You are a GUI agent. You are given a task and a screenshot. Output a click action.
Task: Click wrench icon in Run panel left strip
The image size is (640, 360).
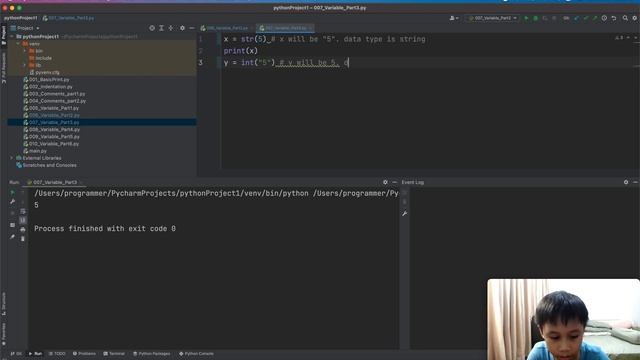(12, 202)
